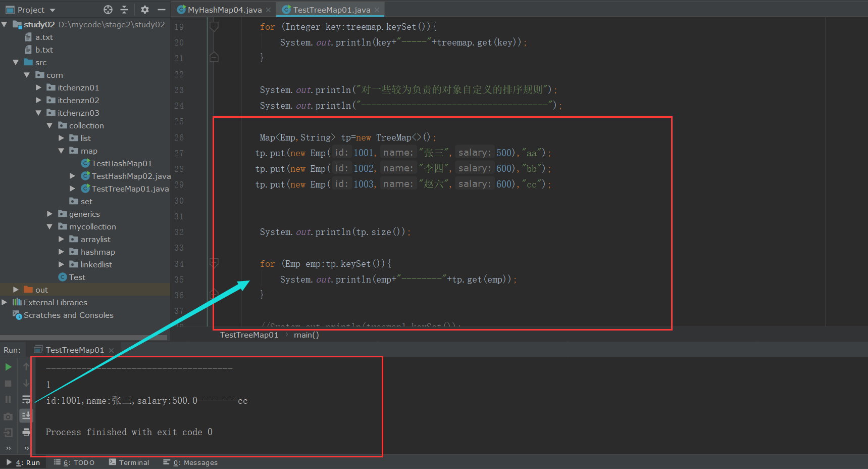Image resolution: width=868 pixels, height=469 pixels.
Task: Expand the linkedlist package
Action: [x=61, y=264]
